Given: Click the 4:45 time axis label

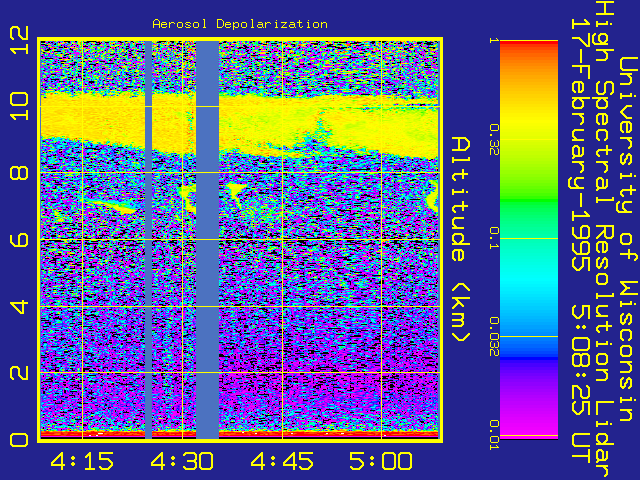Looking at the screenshot, I should coord(282,461).
